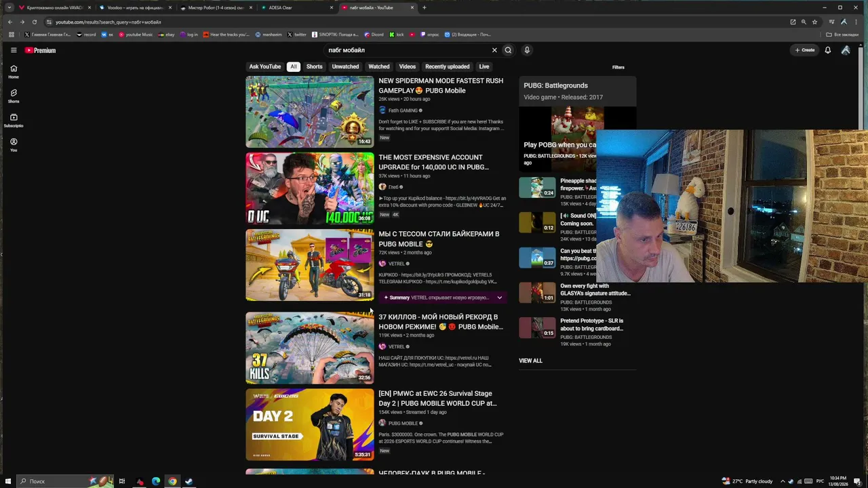Open the PMWC Day 2 Survival Stage thumbnail
This screenshot has height=488, width=868.
(x=310, y=424)
